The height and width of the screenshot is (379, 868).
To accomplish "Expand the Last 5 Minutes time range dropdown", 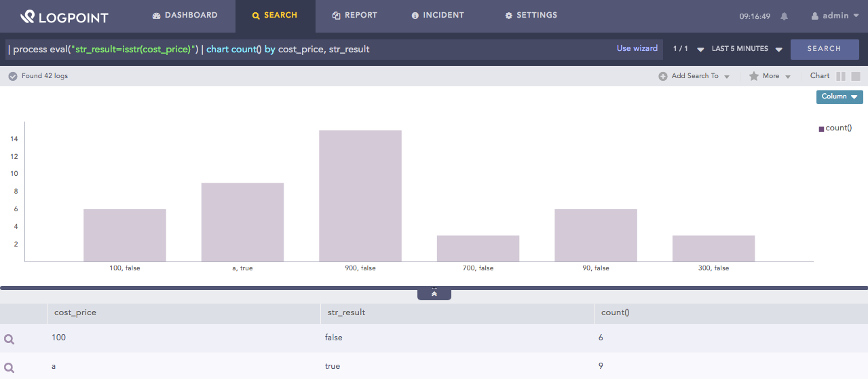I will click(747, 49).
